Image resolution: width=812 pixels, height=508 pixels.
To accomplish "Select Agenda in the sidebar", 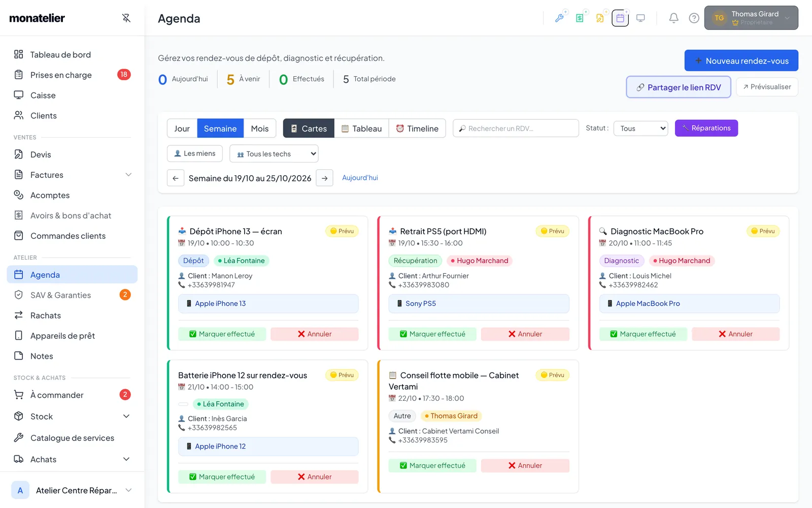I will coord(72,275).
